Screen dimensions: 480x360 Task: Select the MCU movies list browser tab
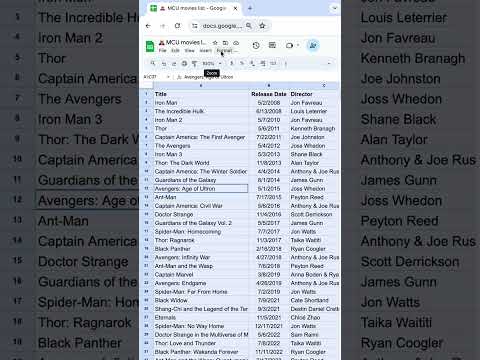click(x=194, y=8)
